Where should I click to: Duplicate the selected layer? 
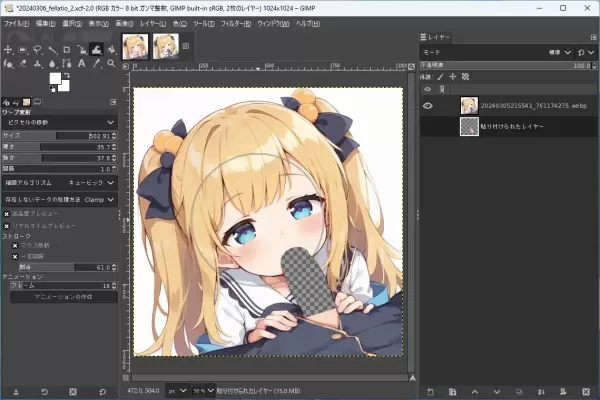519,392
